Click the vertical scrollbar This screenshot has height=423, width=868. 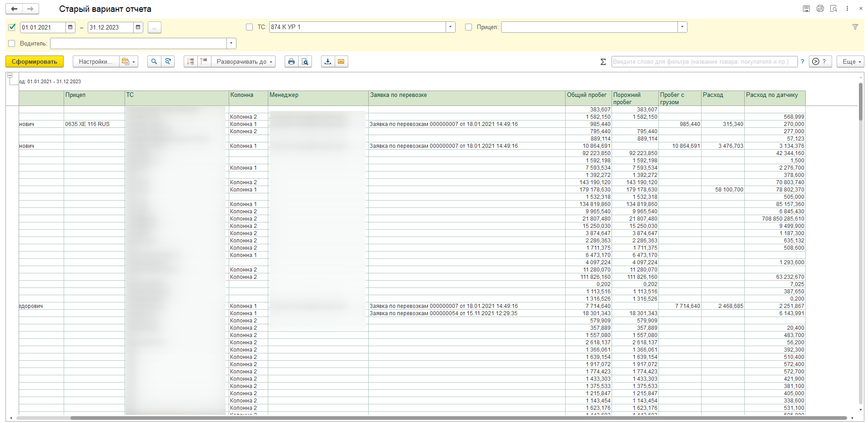click(861, 101)
